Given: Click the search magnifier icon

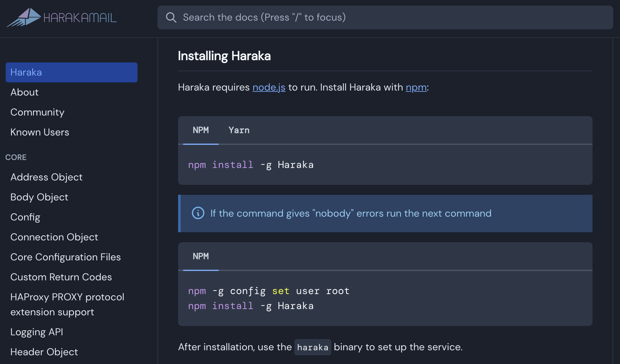Looking at the screenshot, I should tap(171, 17).
